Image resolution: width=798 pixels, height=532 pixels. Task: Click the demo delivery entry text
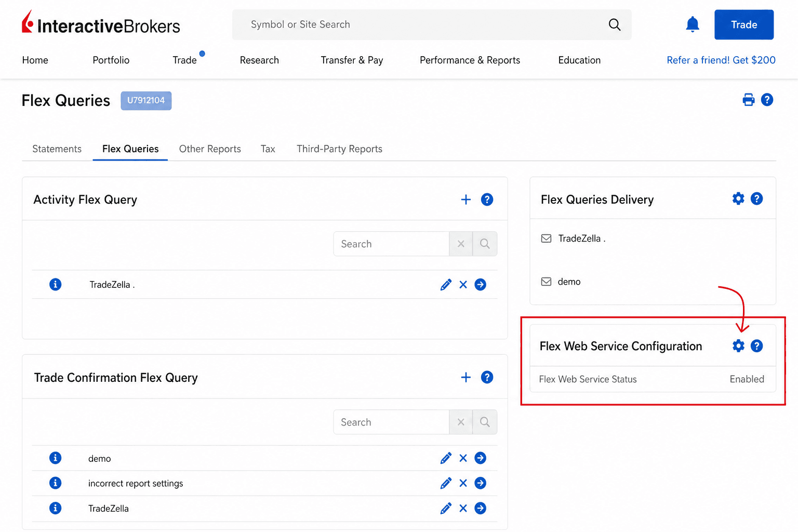point(569,282)
